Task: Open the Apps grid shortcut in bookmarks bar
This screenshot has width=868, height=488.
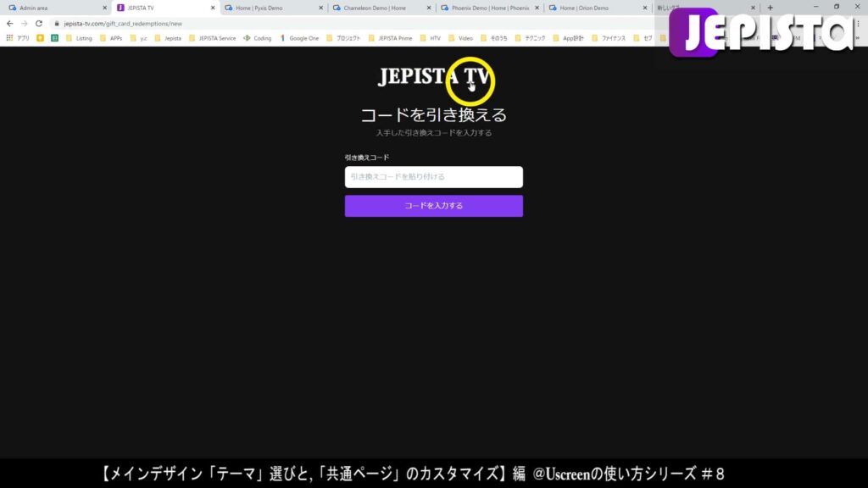Action: 18,38
